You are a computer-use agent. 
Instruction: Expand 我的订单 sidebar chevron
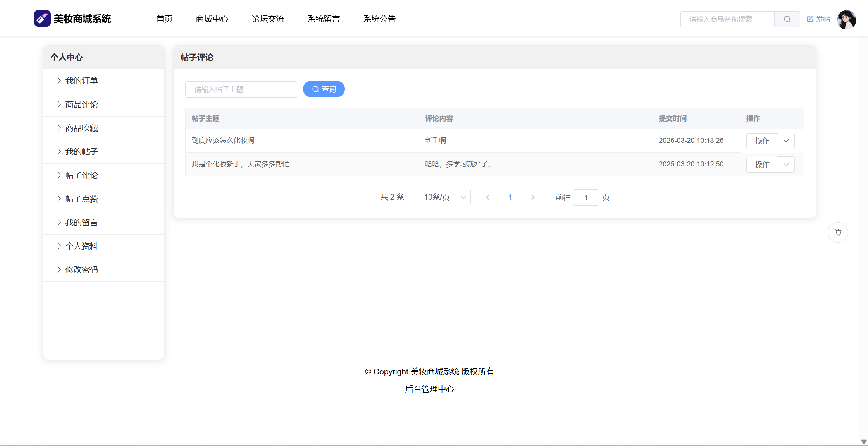coord(59,81)
